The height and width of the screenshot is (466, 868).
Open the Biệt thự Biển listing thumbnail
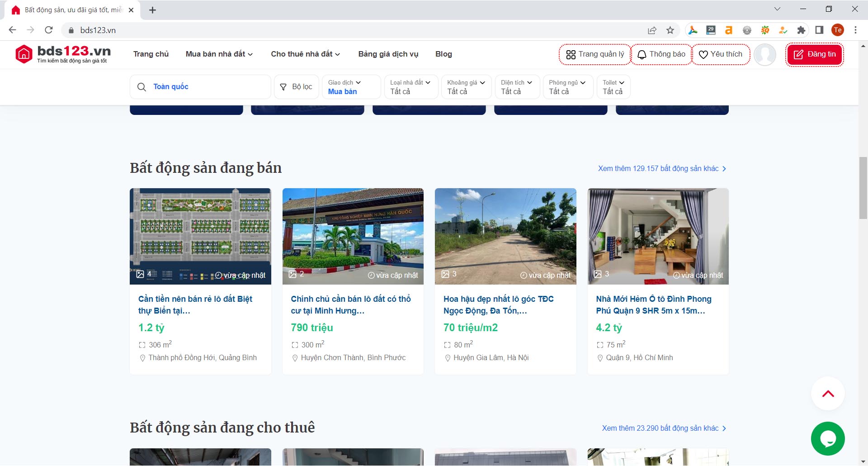(200, 236)
